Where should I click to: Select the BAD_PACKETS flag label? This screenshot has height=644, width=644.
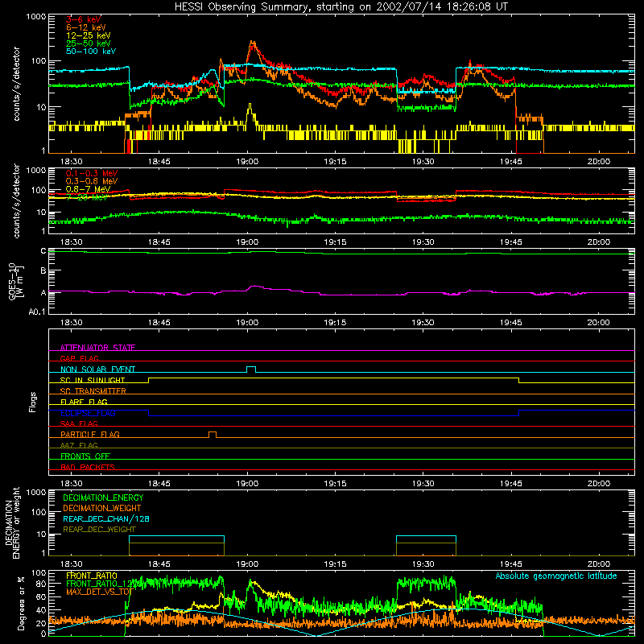click(x=88, y=467)
